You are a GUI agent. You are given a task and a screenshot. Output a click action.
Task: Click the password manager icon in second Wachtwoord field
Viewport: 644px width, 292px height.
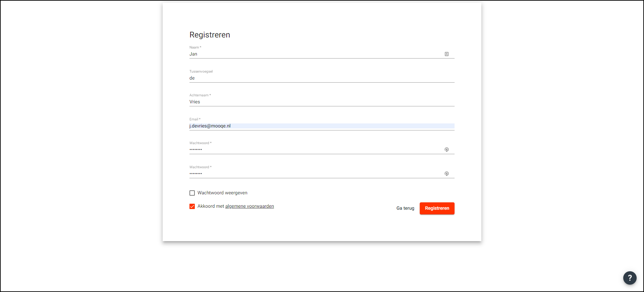click(447, 174)
